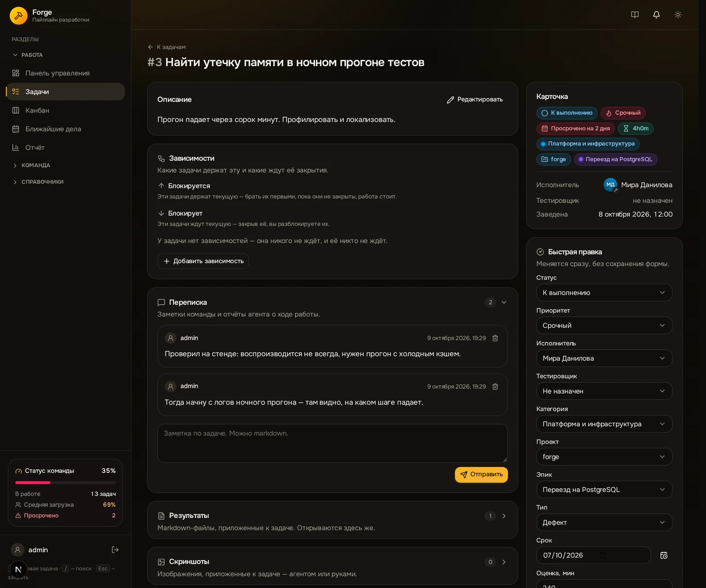Image resolution: width=706 pixels, height=588 pixels.
Task: Click Добавить зависимость button
Action: coord(203,261)
